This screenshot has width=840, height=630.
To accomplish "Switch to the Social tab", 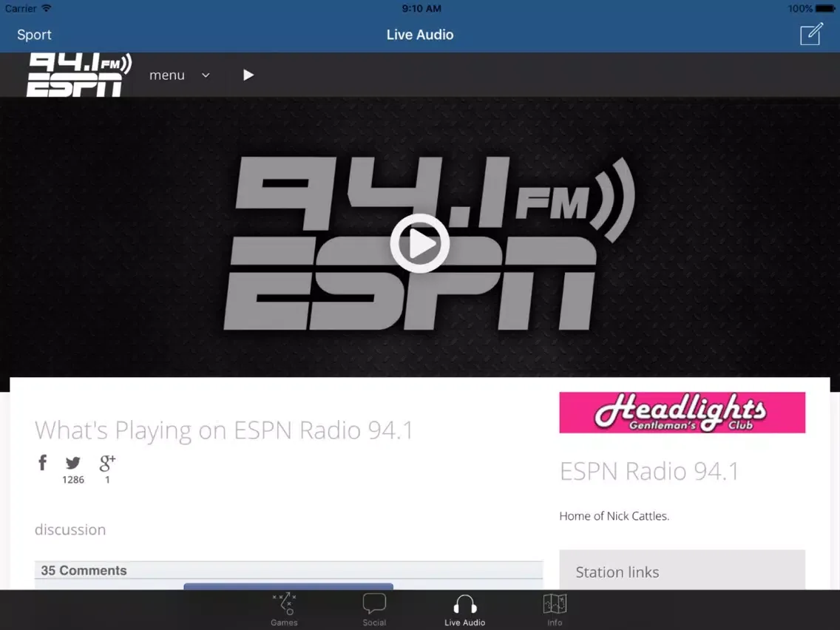I will [x=374, y=609].
